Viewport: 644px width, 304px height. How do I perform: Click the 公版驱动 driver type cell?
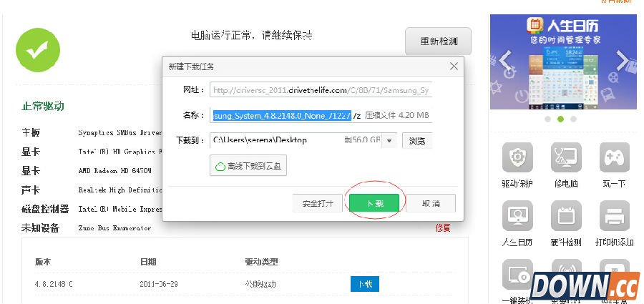tap(260, 284)
